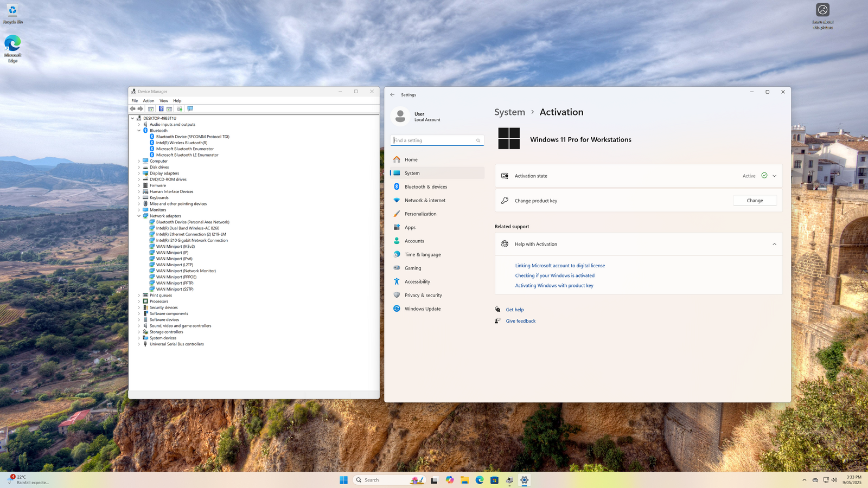Expand the Activation state details chevron
Image resolution: width=868 pixels, height=488 pixels.
pos(774,176)
